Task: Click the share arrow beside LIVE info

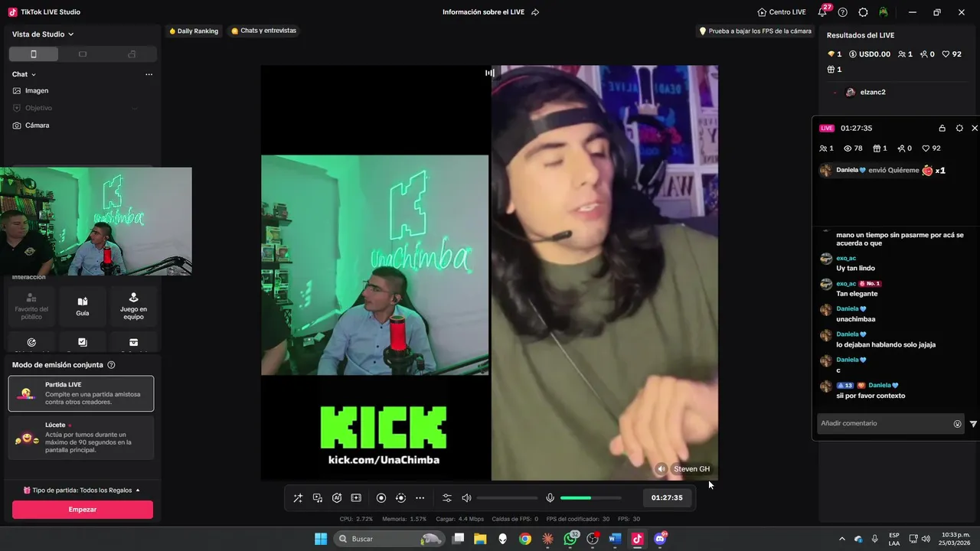Action: click(x=535, y=12)
